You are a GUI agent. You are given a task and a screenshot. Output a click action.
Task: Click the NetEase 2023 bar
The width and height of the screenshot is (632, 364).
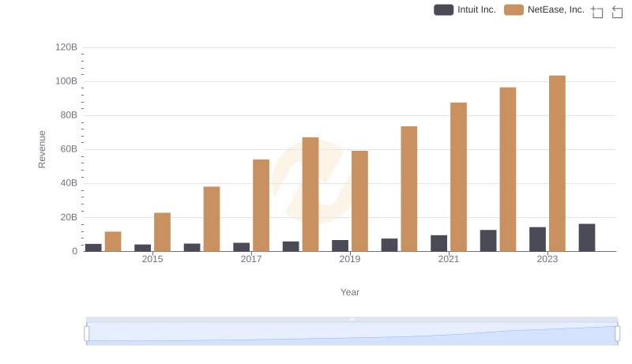(x=557, y=163)
